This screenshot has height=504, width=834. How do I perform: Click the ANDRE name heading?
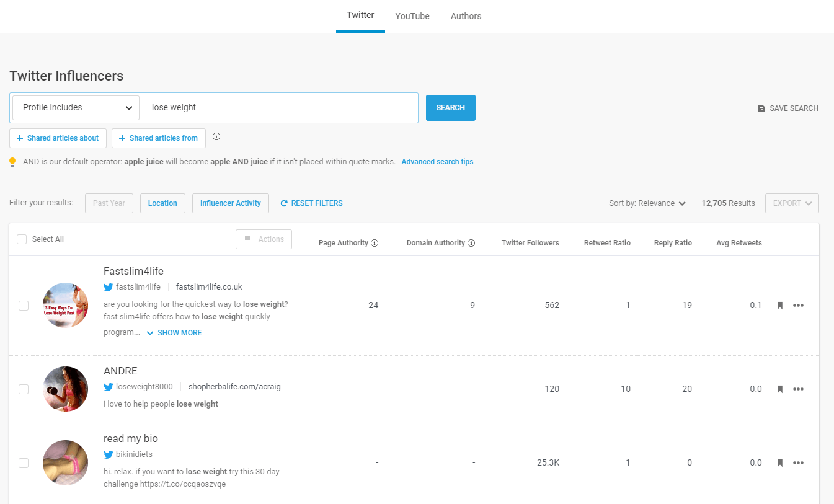[120, 371]
